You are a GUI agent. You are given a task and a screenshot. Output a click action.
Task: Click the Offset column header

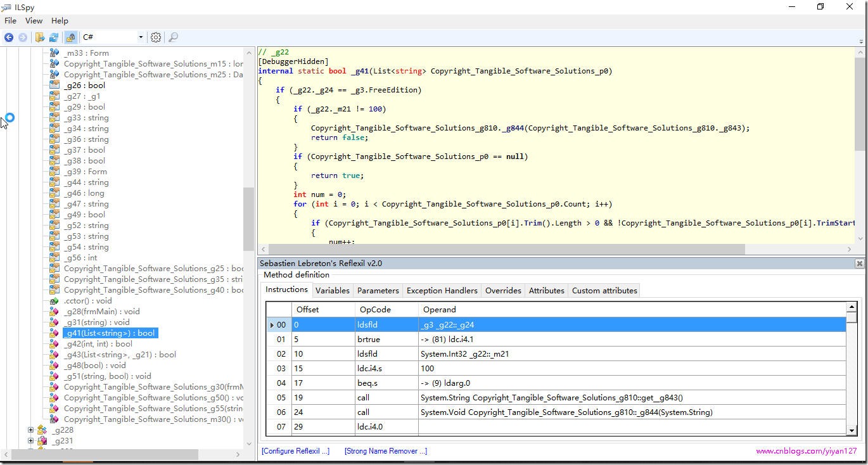pyautogui.click(x=323, y=310)
